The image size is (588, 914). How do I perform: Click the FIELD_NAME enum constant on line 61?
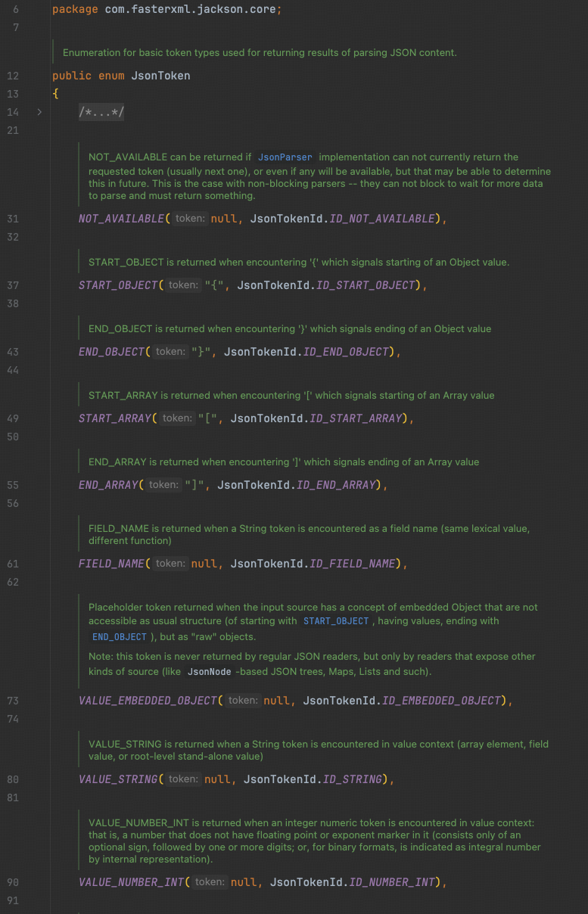click(111, 564)
